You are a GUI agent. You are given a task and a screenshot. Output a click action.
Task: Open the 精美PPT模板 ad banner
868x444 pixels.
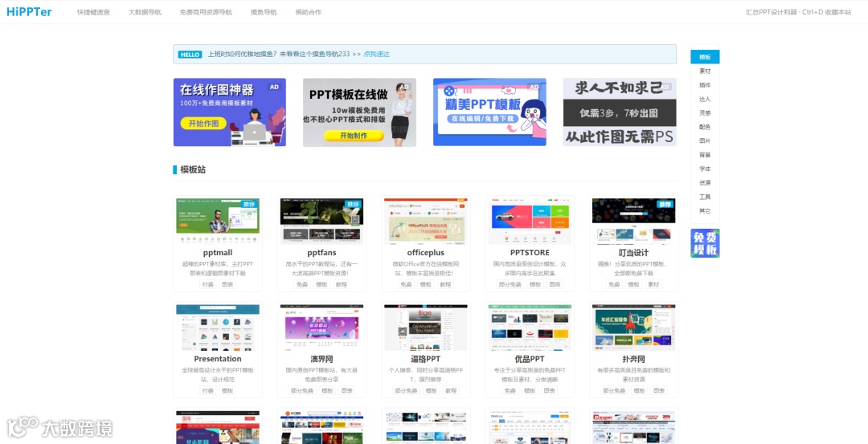489,112
